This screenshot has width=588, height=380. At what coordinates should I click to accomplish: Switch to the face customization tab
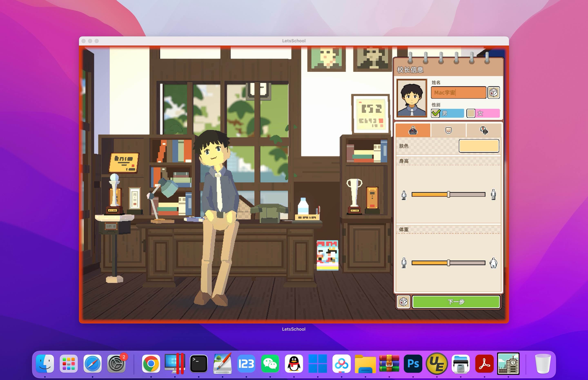pos(448,130)
